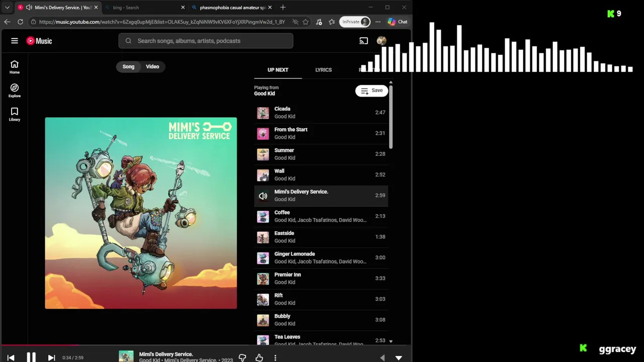The height and width of the screenshot is (362, 644).
Task: Mute the YouTube Music tab audio
Action: pos(29,8)
